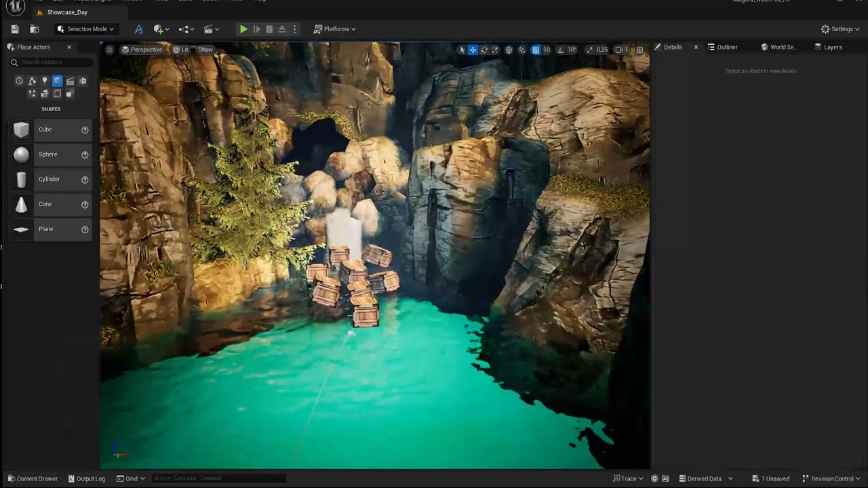The image size is (868, 488).
Task: Select Sphere in the Shapes list
Action: (50, 155)
